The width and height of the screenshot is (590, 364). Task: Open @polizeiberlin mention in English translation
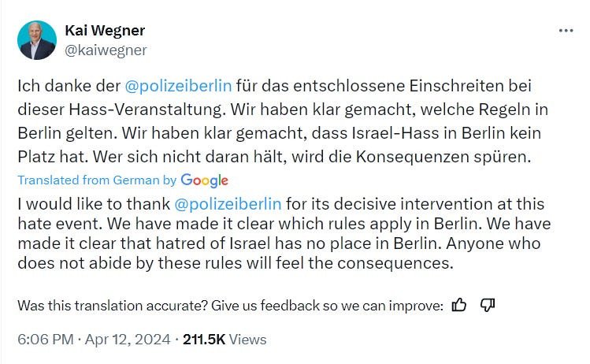[228, 203]
